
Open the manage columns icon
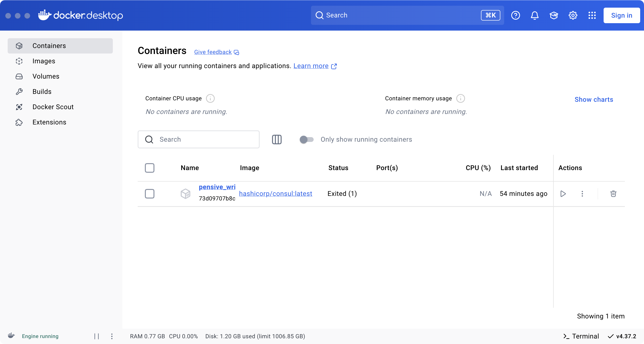point(277,140)
